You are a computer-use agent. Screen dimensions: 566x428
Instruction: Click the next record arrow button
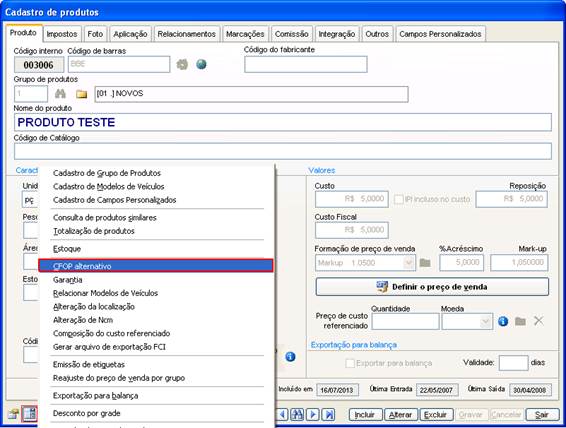click(313, 414)
